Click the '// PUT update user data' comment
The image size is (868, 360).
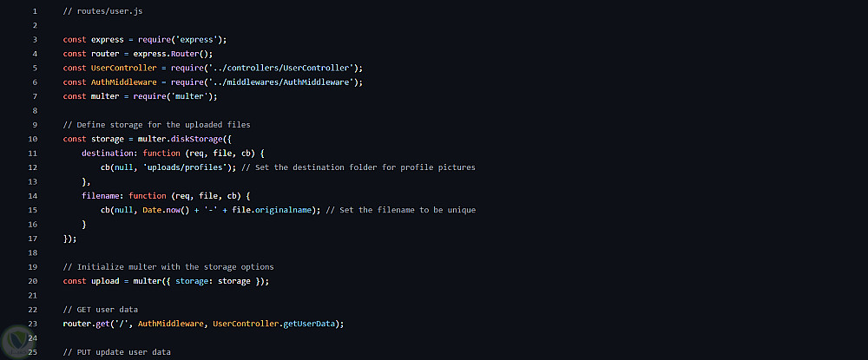[117, 352]
